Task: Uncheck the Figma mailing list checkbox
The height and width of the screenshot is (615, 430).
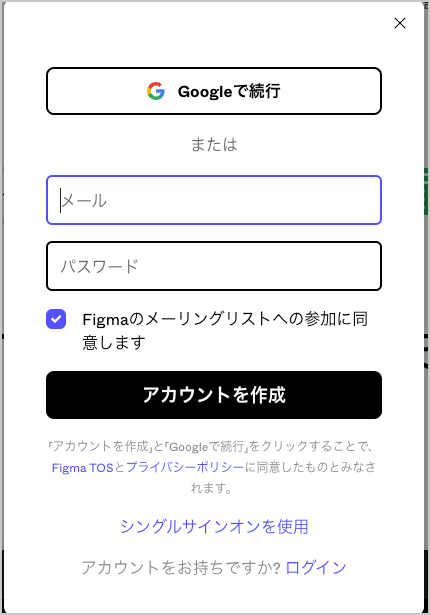Action: point(56,319)
